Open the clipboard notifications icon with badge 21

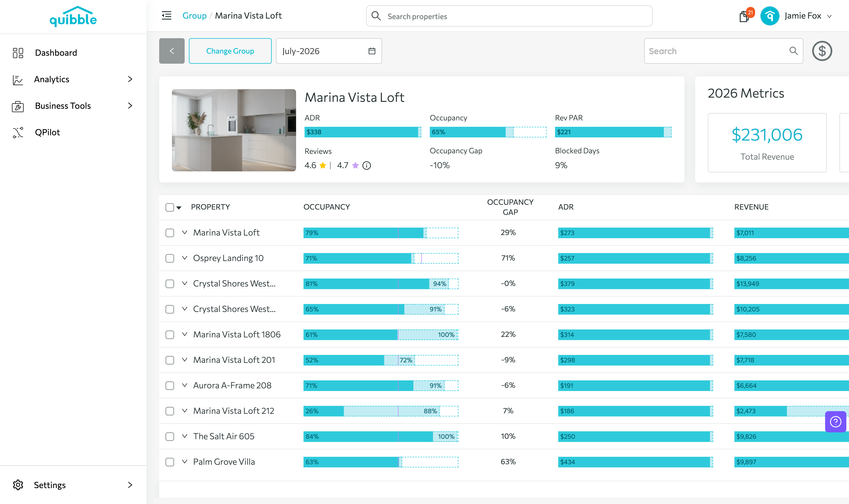click(x=744, y=16)
